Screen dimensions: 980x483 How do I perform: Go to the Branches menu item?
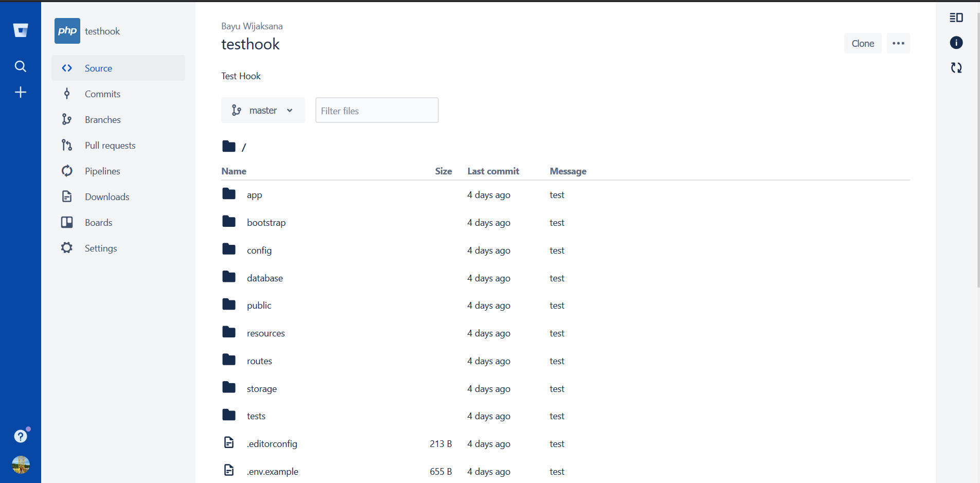118,119
